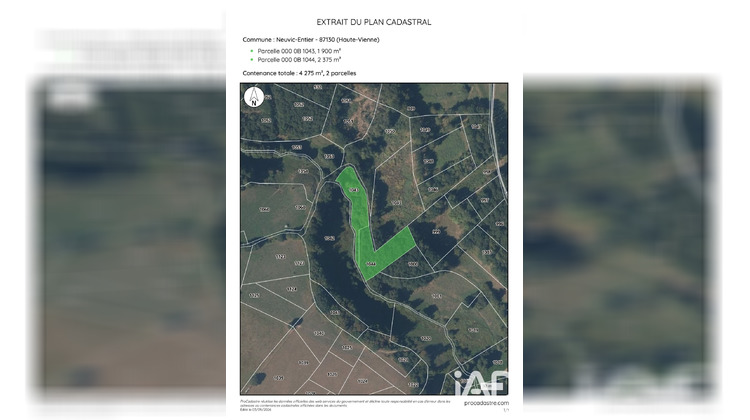
Task: Click the green bullet beside parcel 1044 entry
Action: [x=252, y=60]
